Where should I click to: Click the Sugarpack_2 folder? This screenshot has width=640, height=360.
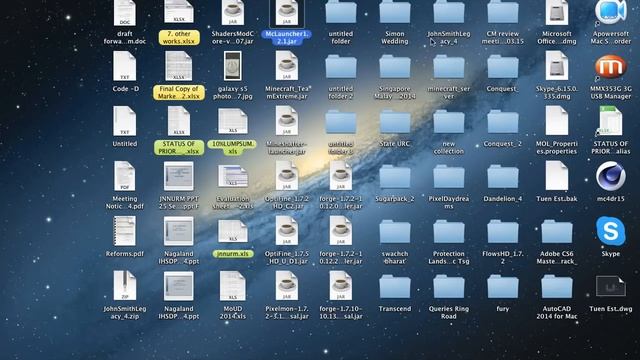tap(395, 177)
